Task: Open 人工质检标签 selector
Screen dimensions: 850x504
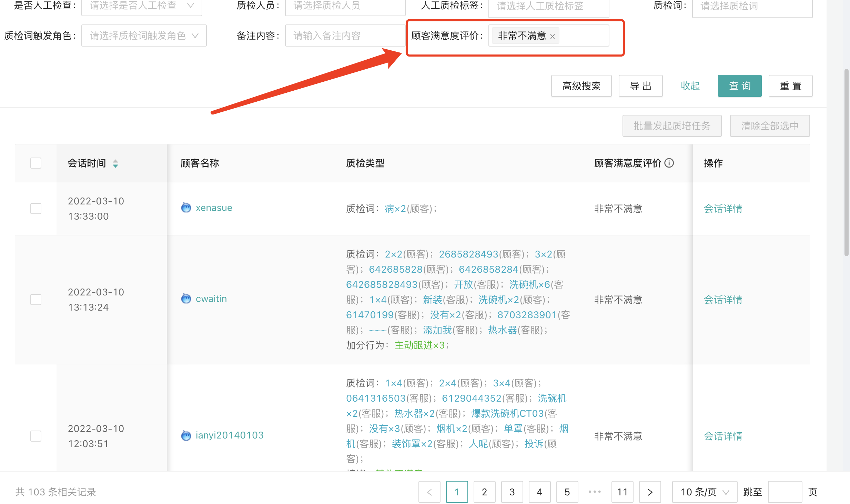Action: (548, 6)
